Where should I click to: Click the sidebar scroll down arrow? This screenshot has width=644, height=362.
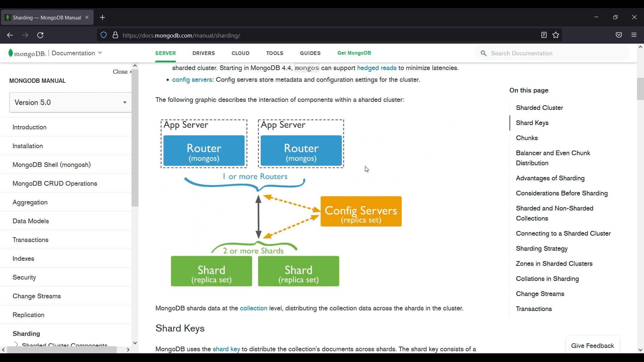[x=135, y=343]
